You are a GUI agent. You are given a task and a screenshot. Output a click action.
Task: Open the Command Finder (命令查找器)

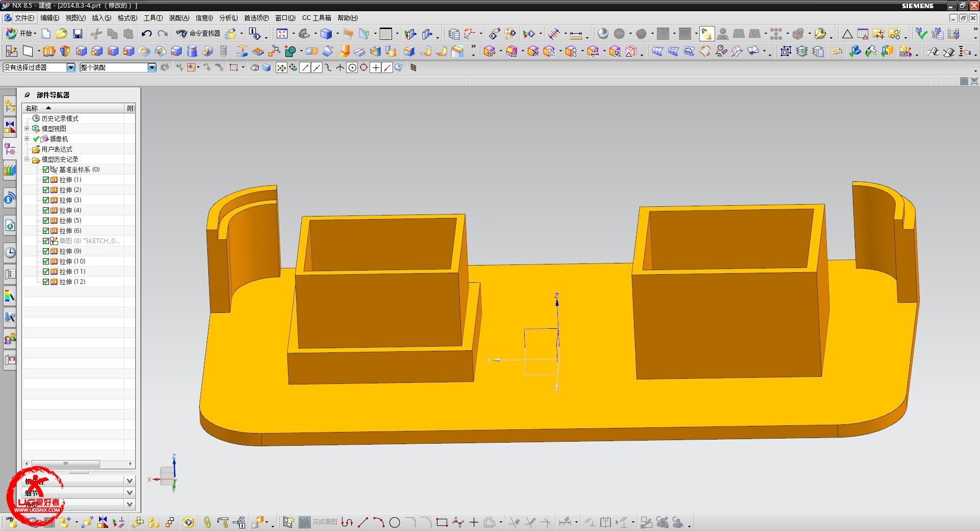198,34
